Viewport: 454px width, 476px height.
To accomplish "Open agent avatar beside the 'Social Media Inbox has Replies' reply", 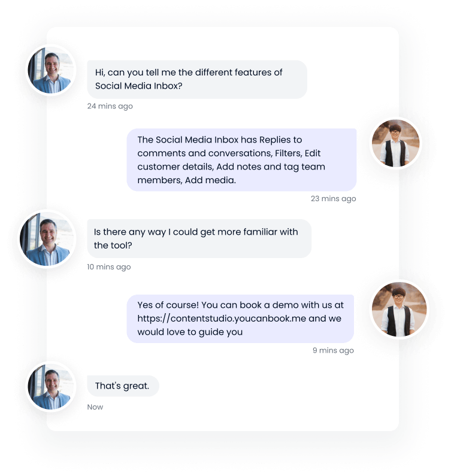I will [x=395, y=143].
